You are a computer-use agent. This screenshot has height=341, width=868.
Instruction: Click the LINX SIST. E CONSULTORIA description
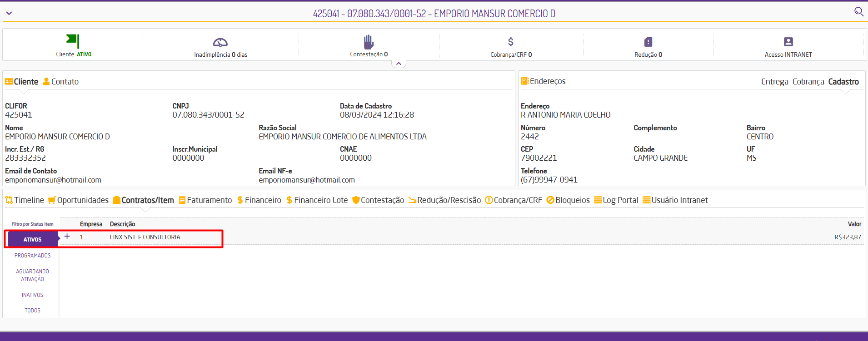[145, 237]
